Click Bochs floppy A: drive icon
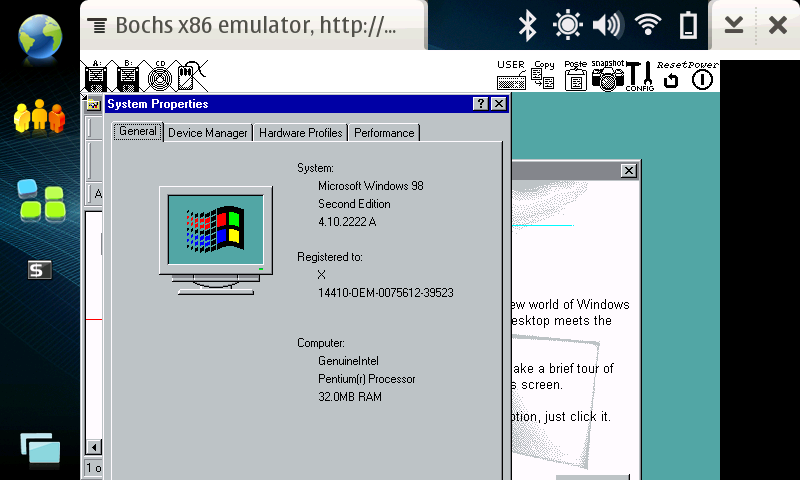The width and height of the screenshot is (800, 480). click(x=96, y=76)
